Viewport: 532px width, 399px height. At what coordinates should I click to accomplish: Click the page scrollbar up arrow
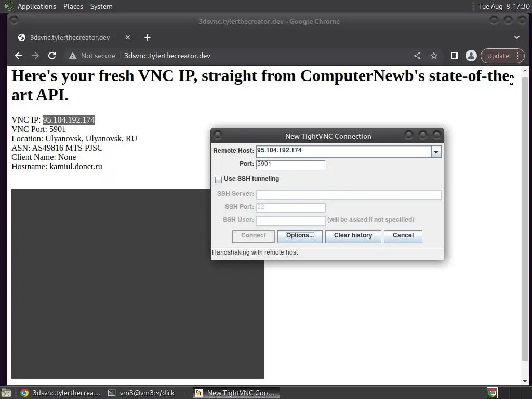pos(525,71)
